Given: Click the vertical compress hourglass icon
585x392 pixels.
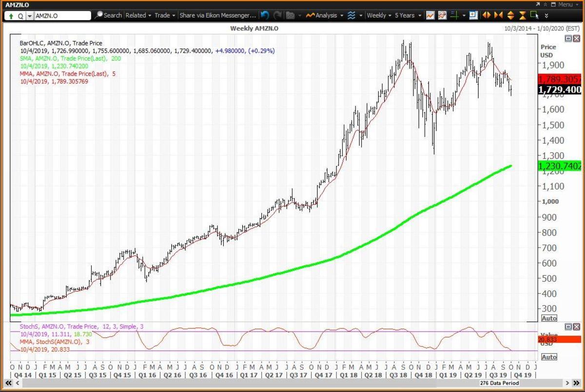Looking at the screenshot, I should pyautogui.click(x=523, y=16).
